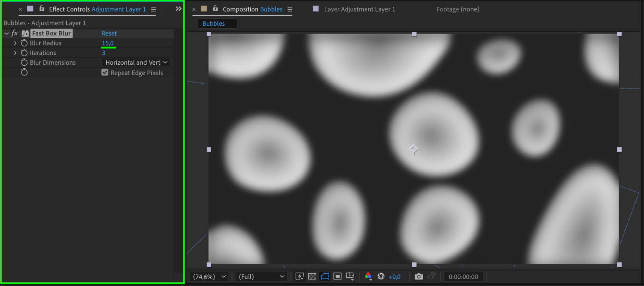
Task: Switch to the Footage (none) tab
Action: (458, 9)
